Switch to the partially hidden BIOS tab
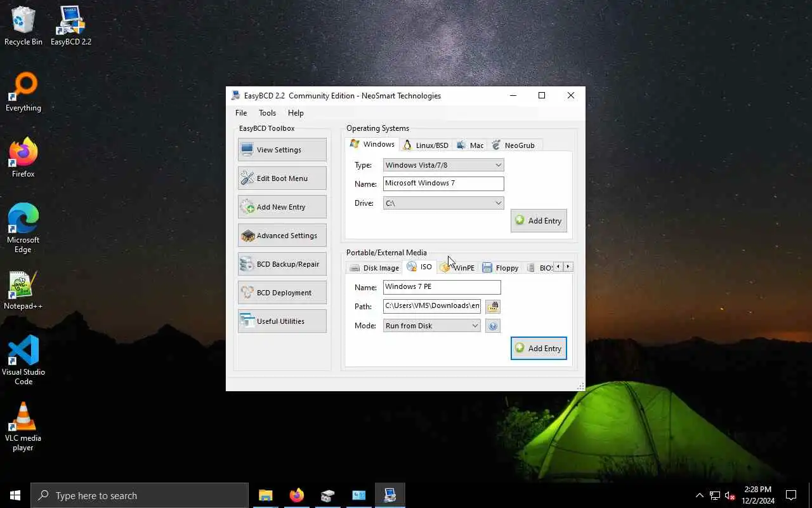 click(x=539, y=268)
